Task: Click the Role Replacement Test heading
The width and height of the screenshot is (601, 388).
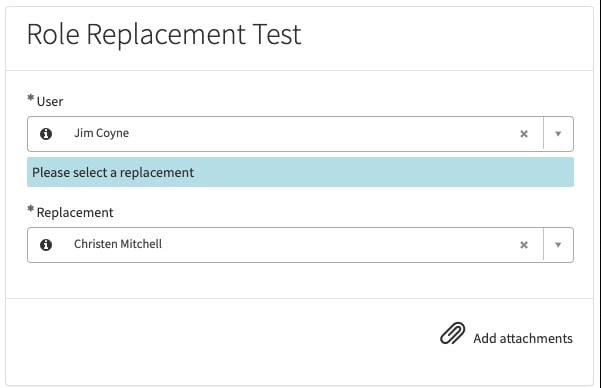Action: tap(164, 35)
